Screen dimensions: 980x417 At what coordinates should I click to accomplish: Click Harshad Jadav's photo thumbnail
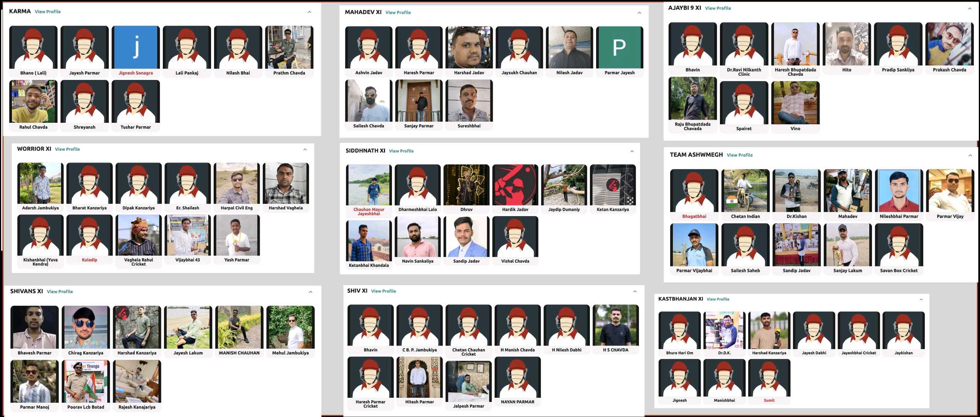(469, 47)
